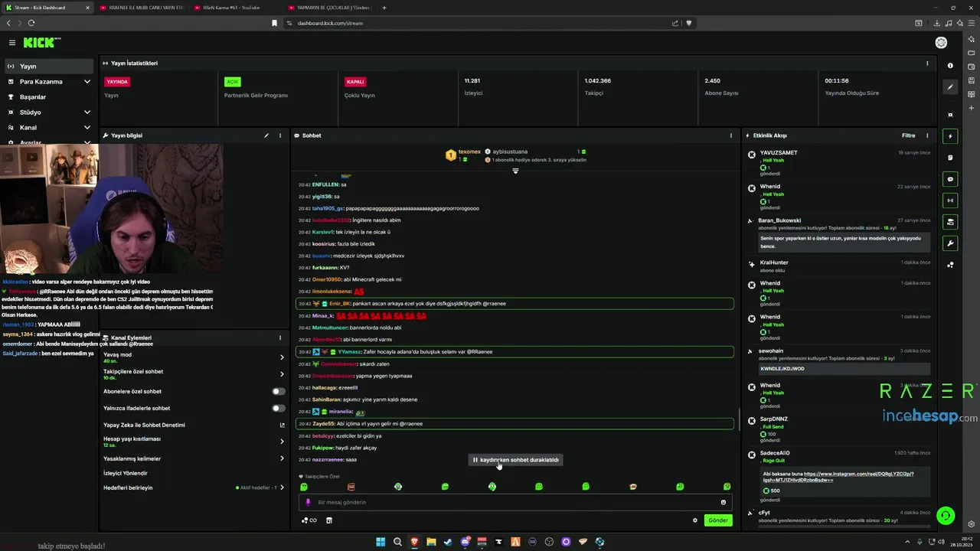Open Yavaş mod settings arrow
Screen dimensions: 980x551
click(x=282, y=357)
